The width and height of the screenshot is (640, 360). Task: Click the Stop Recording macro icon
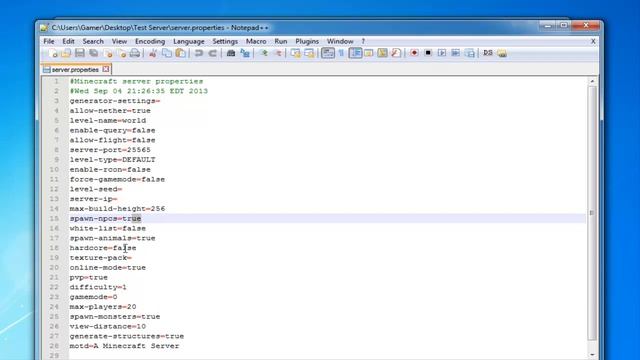click(428, 53)
